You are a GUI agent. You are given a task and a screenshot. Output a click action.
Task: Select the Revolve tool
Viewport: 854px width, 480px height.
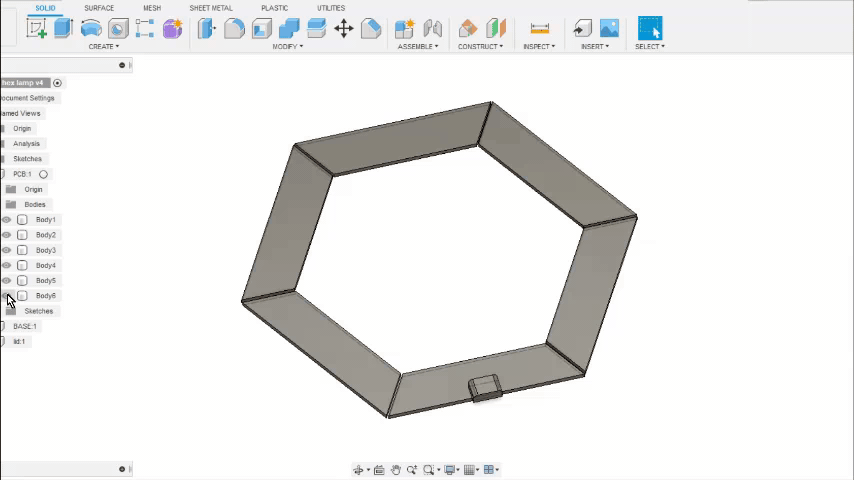(91, 28)
